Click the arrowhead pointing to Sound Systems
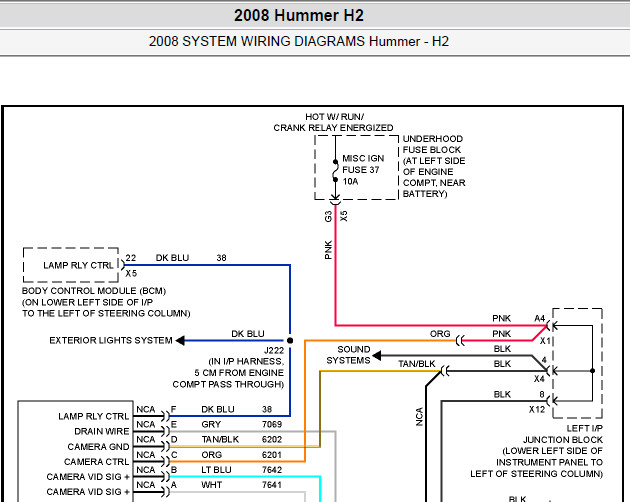Image resolution: width=630 pixels, height=502 pixels. (x=376, y=356)
